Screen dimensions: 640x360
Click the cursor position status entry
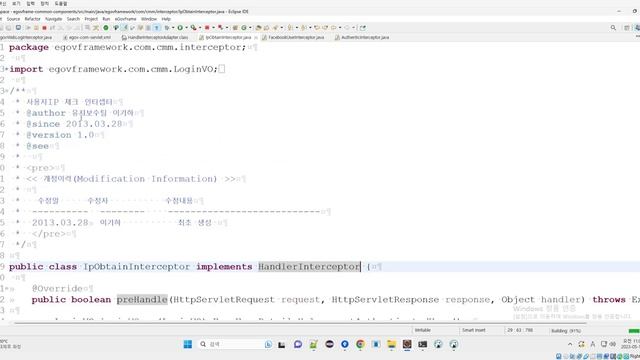click(520, 330)
